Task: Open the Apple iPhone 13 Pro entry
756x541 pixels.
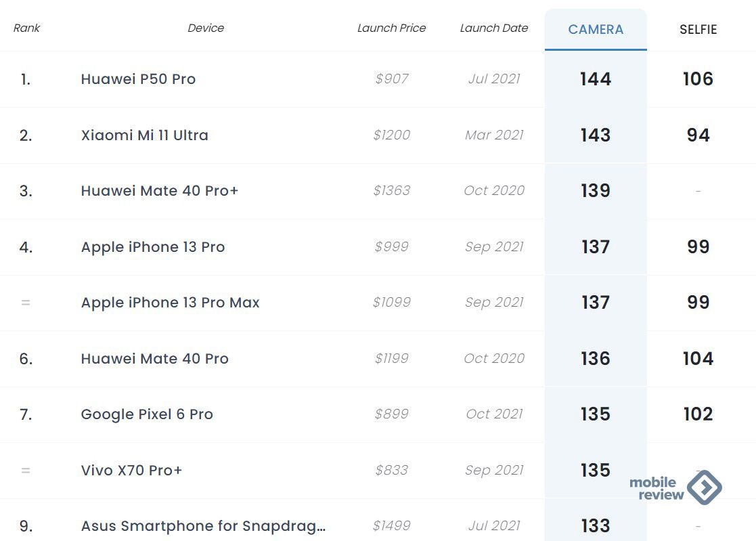Action: coord(153,247)
